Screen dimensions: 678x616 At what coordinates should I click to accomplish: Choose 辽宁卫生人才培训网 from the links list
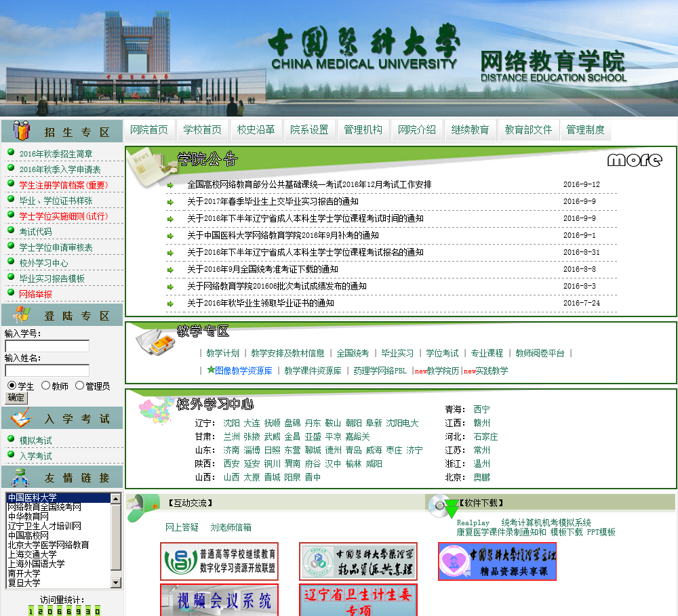coord(45,526)
